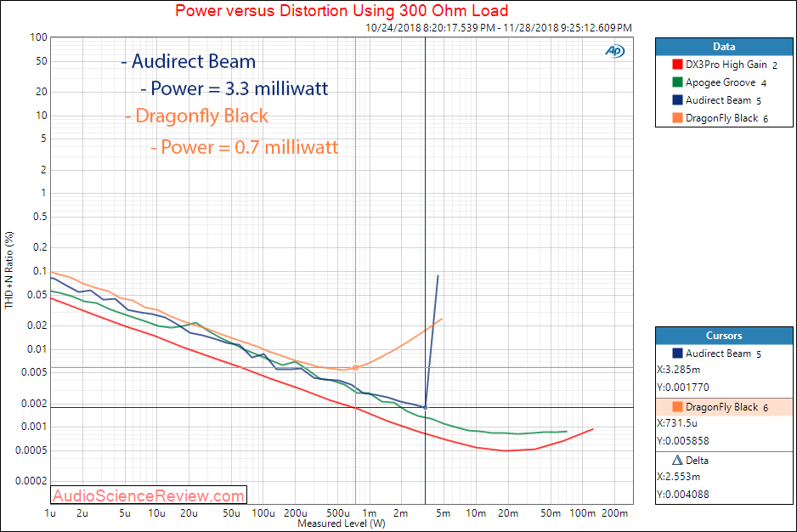This screenshot has height=532, width=797.
Task: Click the '- Audirect Beam' graph annotation
Action: (188, 61)
